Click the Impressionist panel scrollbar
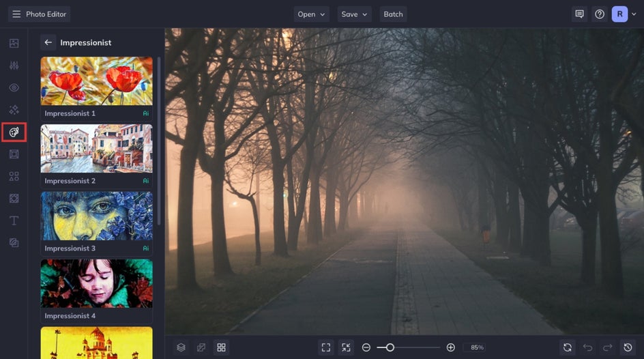 pyautogui.click(x=159, y=141)
